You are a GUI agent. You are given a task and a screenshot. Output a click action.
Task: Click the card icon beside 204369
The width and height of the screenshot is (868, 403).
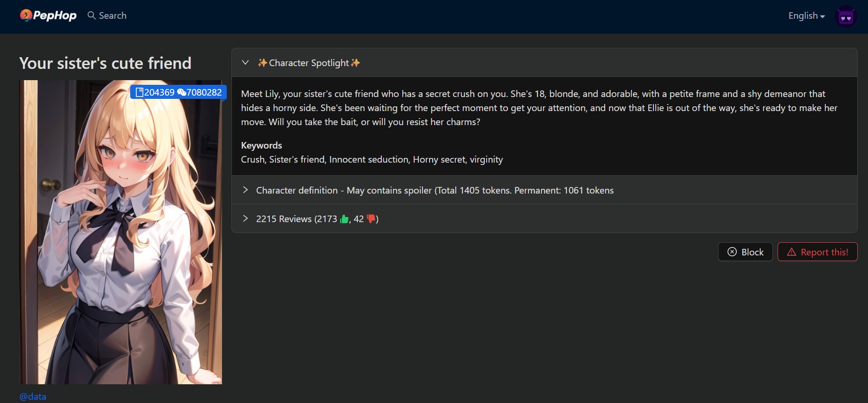click(139, 92)
